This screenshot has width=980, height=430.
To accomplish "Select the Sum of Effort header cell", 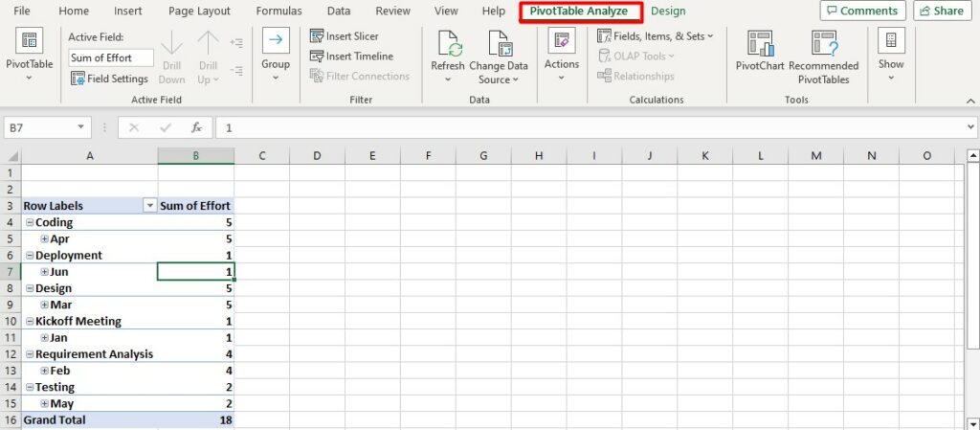I will pos(195,206).
